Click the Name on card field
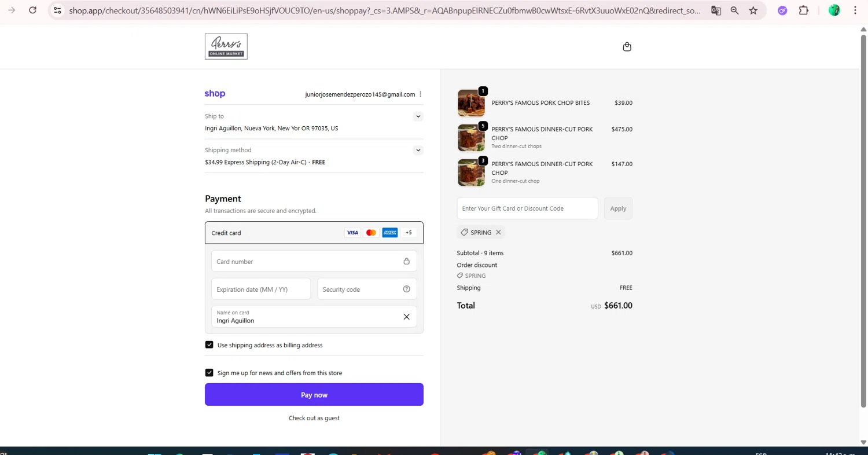This screenshot has width=868, height=455. (314, 317)
